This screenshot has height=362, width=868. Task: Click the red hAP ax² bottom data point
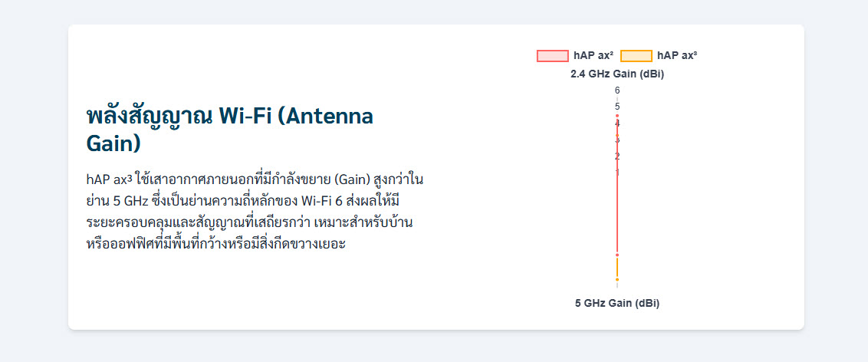pyautogui.click(x=617, y=255)
